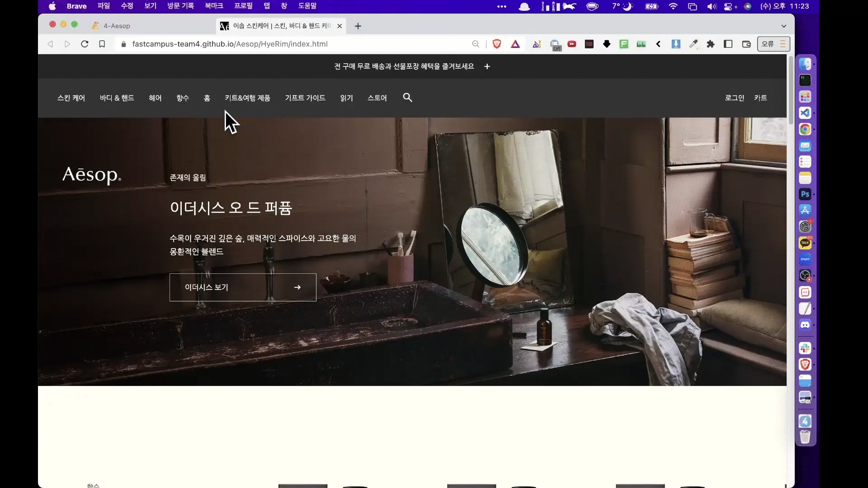Open the 키트&여행 제품 navigation menu
This screenshot has height=488, width=868.
point(247,98)
